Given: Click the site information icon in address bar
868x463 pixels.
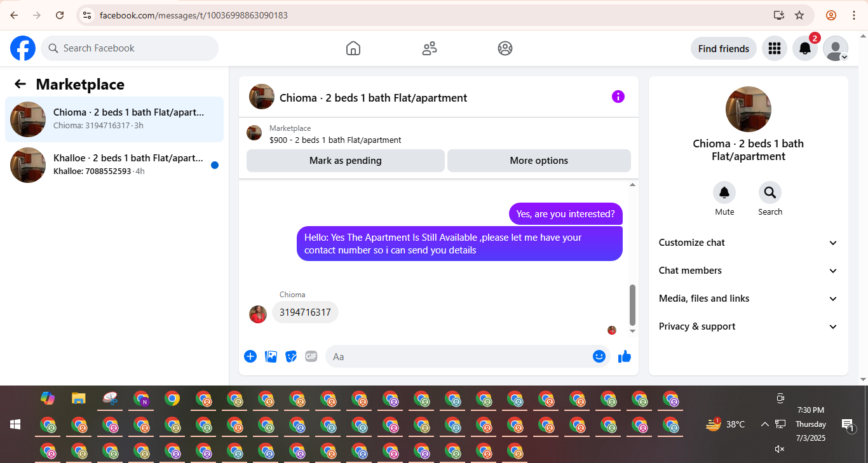Looking at the screenshot, I should point(88,15).
